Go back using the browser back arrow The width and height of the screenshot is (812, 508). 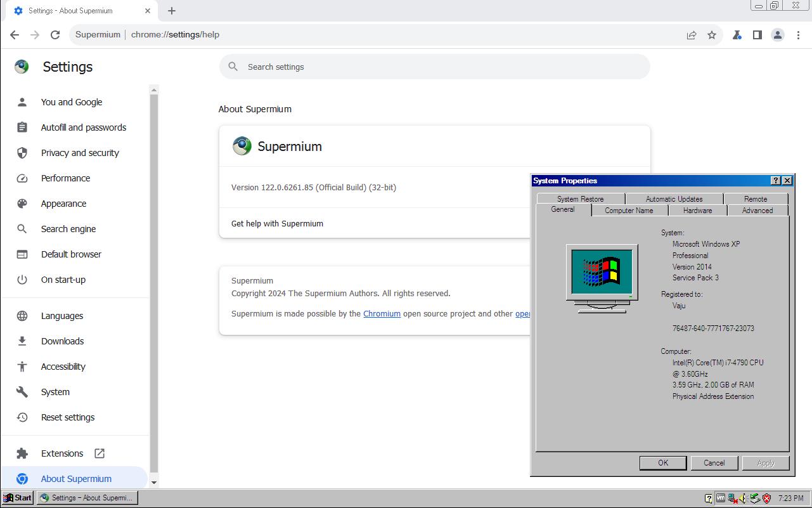tap(15, 35)
